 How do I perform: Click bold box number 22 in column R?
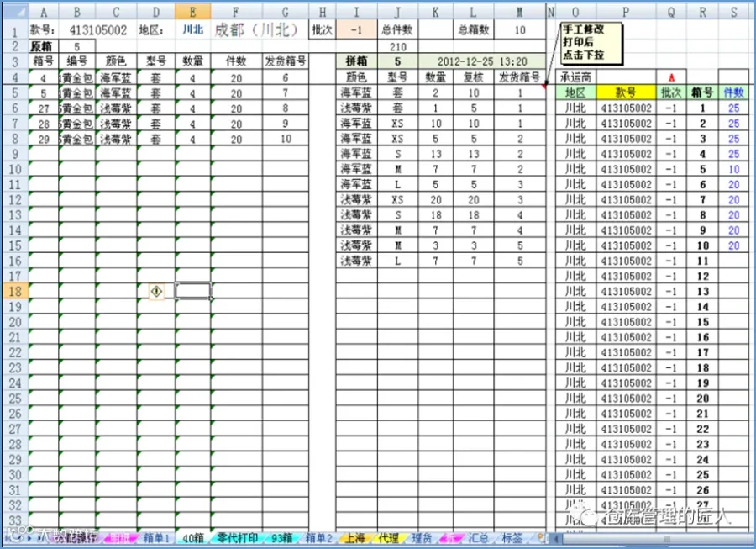click(702, 430)
